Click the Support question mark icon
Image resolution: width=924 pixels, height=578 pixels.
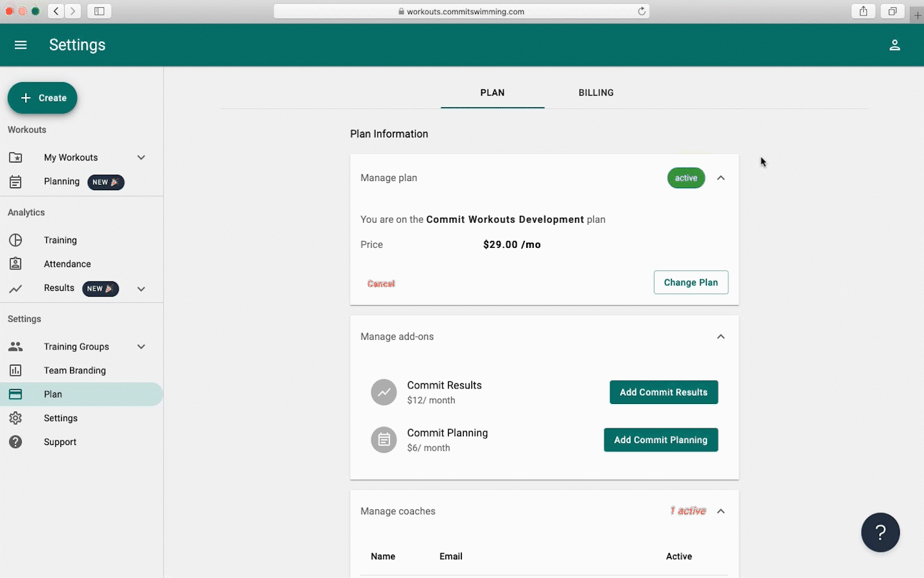15,442
